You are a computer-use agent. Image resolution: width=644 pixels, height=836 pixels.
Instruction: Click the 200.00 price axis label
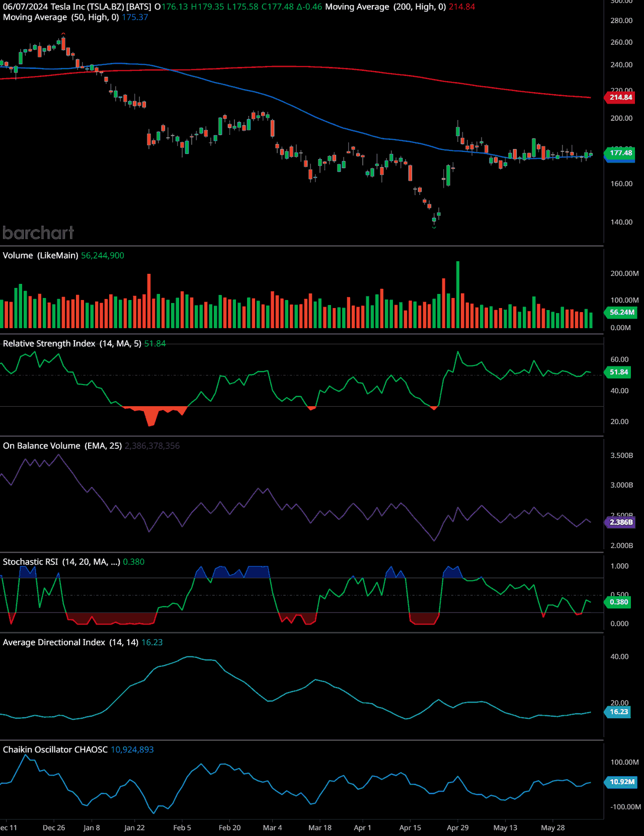pyautogui.click(x=621, y=118)
